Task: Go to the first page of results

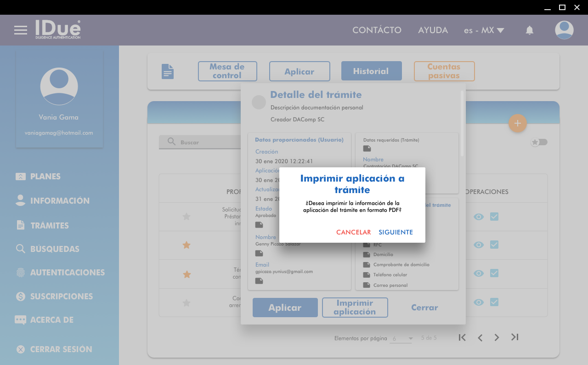Action: click(462, 337)
